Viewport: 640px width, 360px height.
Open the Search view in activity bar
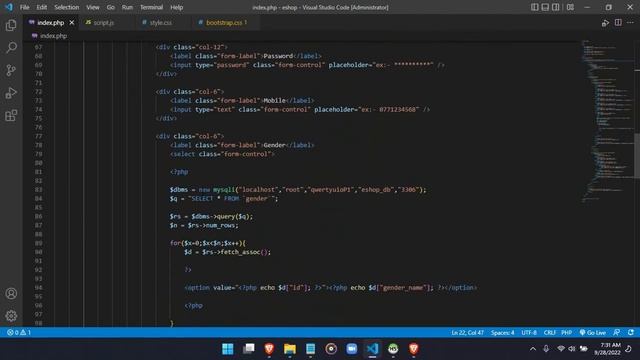(11, 48)
